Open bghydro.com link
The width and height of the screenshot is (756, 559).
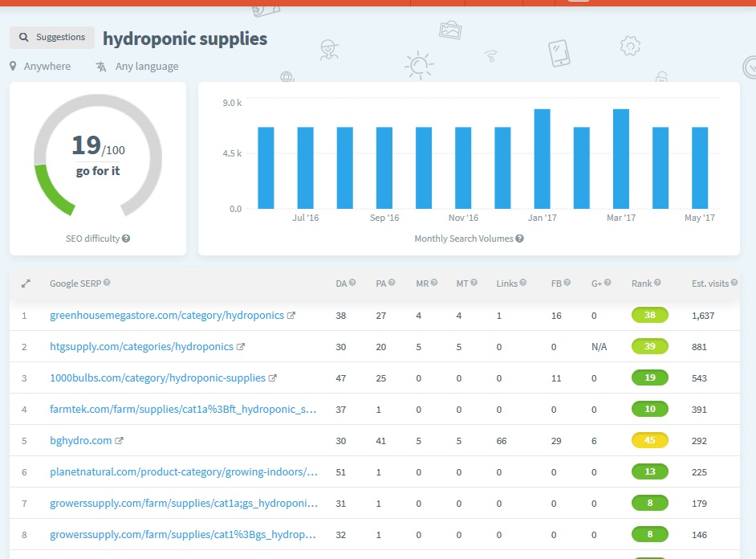[x=80, y=441]
